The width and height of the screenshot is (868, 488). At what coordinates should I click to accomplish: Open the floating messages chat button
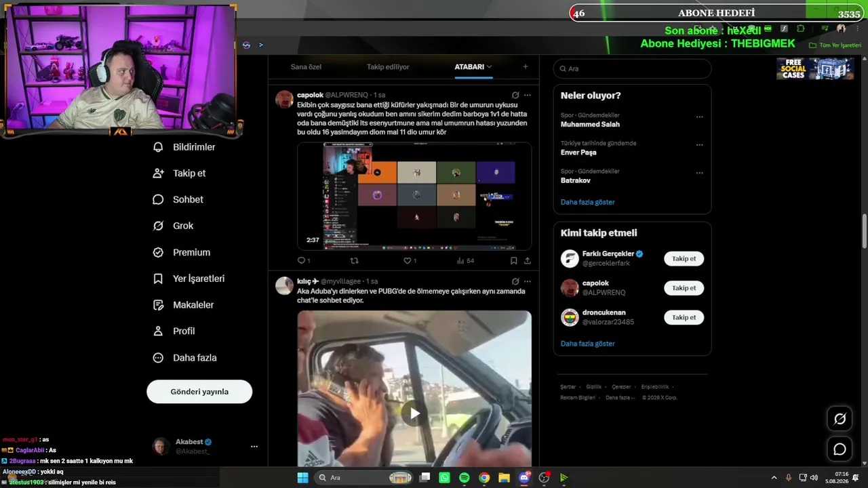pyautogui.click(x=840, y=449)
